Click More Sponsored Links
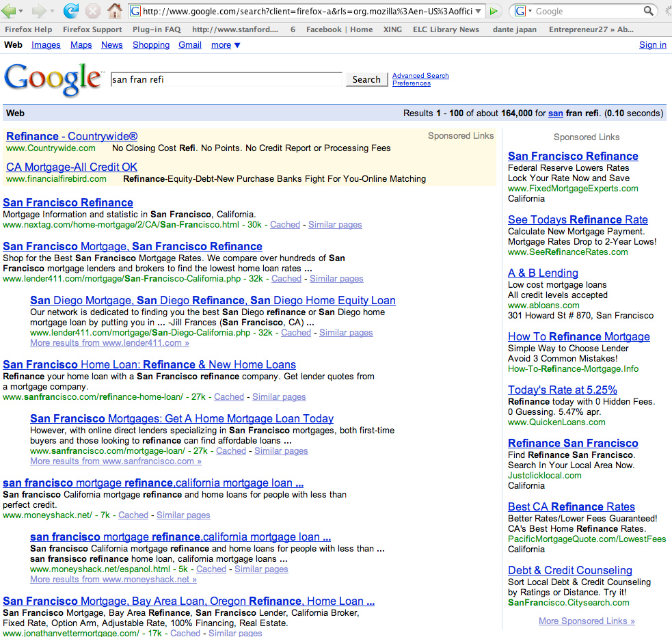The width and height of the screenshot is (672, 637). point(587,621)
